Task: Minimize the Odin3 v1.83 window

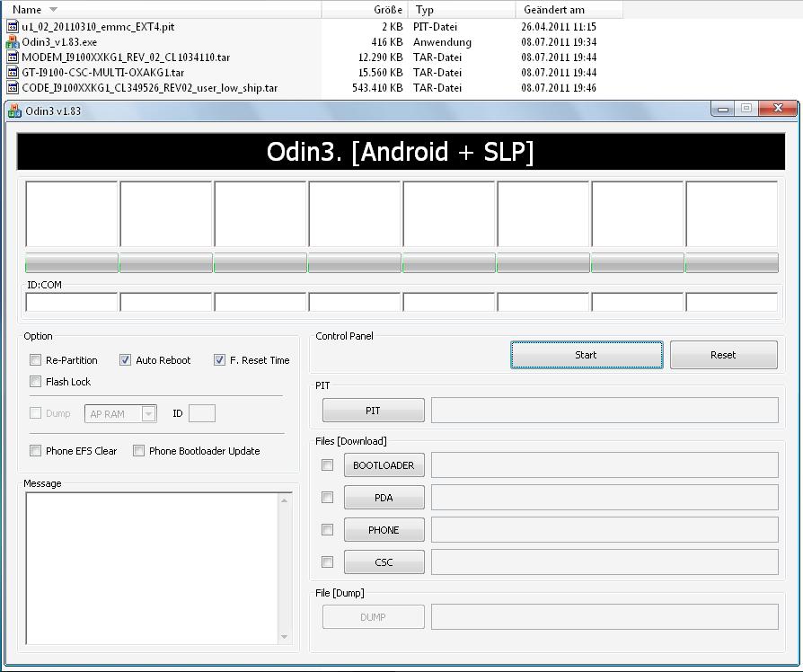Action: coord(723,108)
